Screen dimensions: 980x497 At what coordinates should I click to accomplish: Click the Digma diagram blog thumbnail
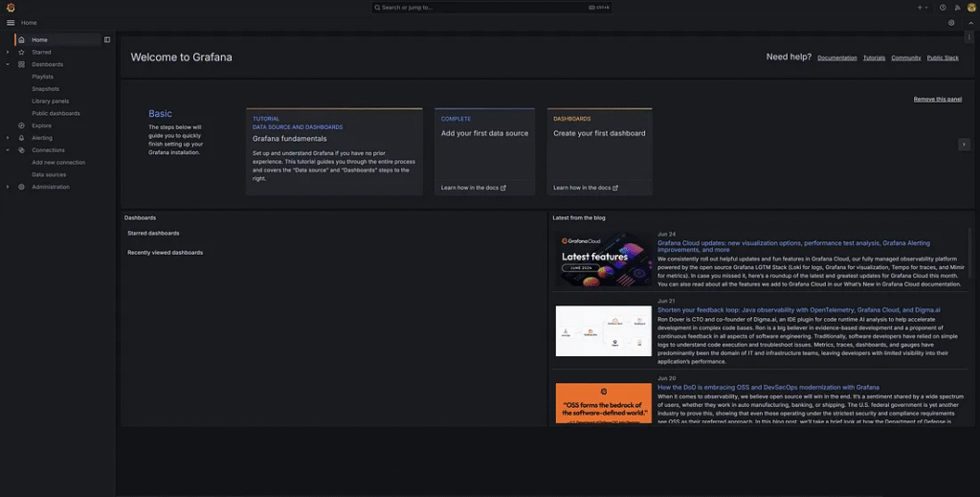point(604,330)
